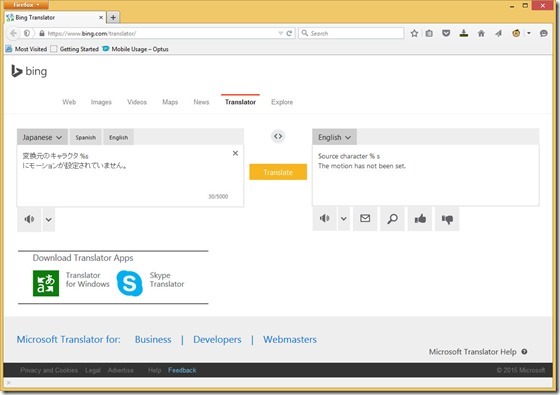Switch to the News tab
Image resolution: width=560 pixels, height=395 pixels.
tap(201, 102)
